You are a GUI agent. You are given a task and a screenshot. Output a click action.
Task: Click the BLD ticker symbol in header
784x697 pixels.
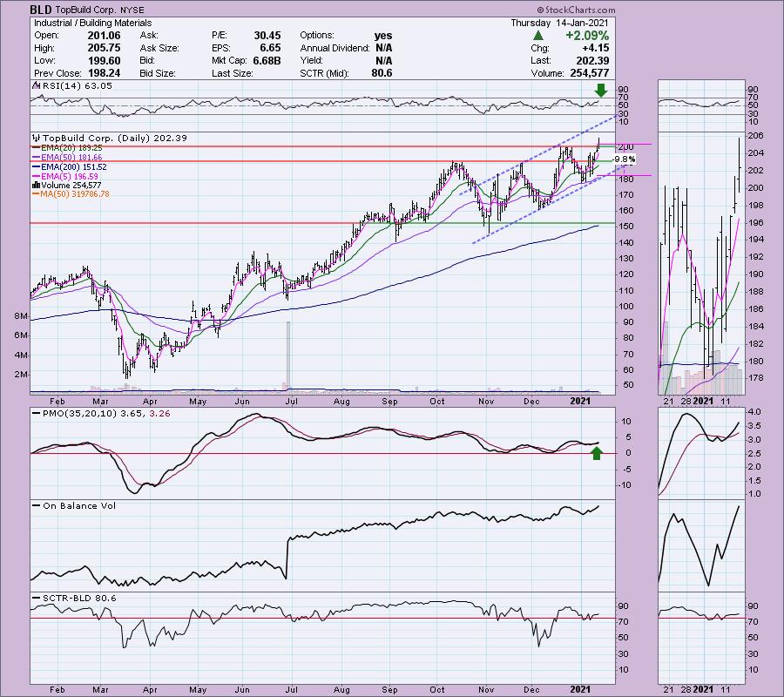pyautogui.click(x=41, y=10)
